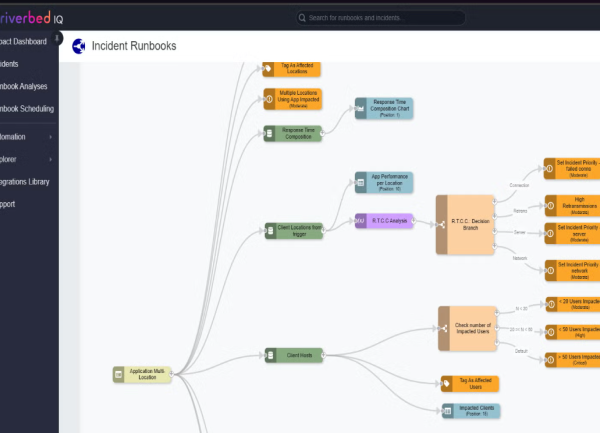This screenshot has height=433, width=600.
Task: Open Impact Dashboard in the sidebar
Action: (x=23, y=41)
